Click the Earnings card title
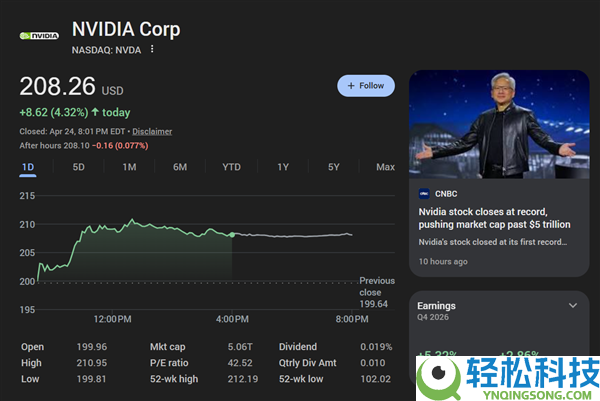Screen dimensions: 600x401 436,306
